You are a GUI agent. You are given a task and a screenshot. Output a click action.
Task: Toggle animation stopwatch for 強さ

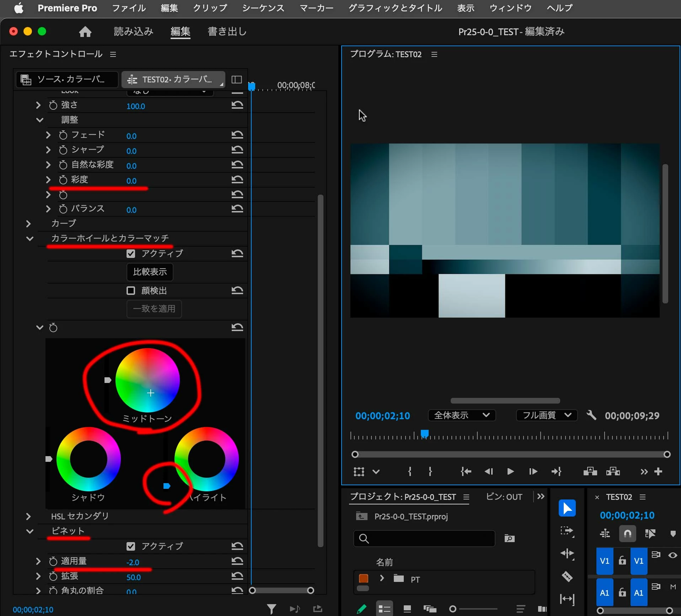53,105
